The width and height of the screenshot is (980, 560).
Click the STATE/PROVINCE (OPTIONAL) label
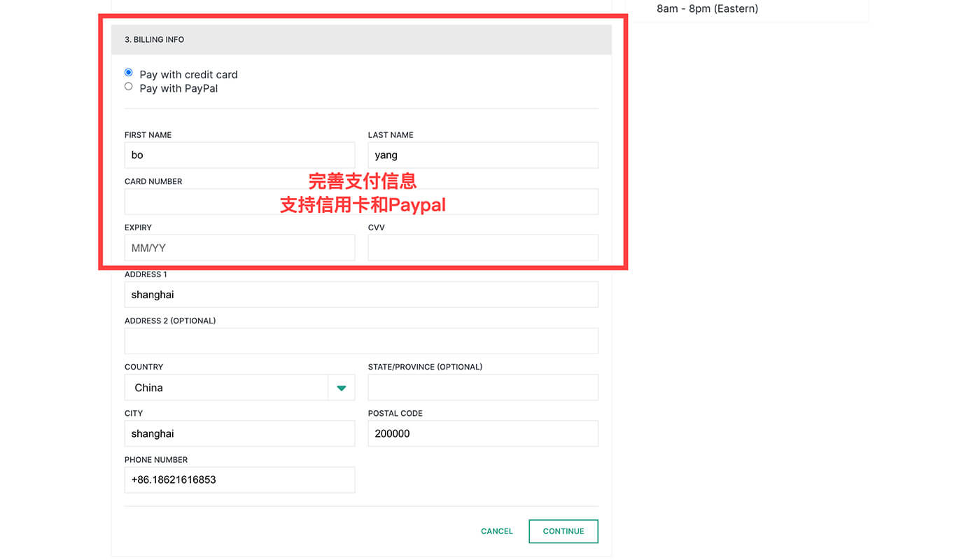coord(425,367)
